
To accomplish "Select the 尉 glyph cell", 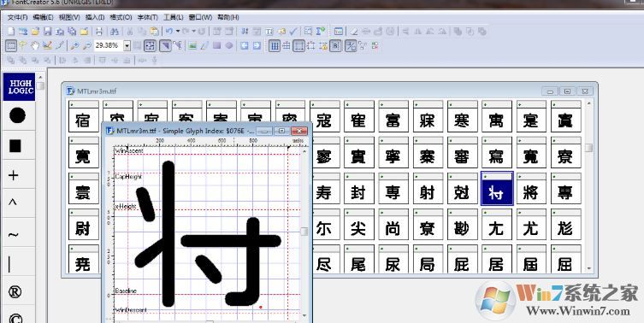I will click(84, 225).
